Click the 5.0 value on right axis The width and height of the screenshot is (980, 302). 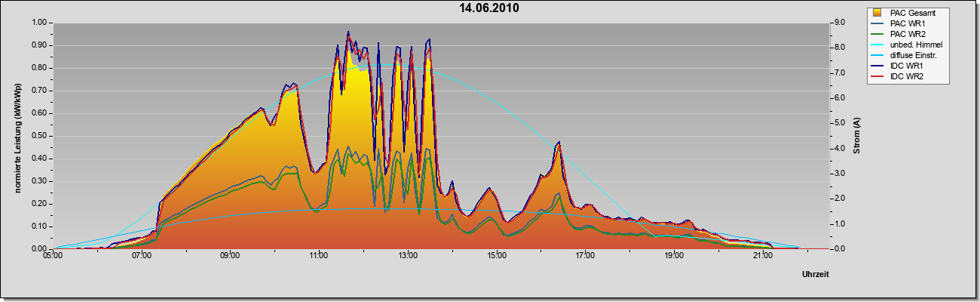[x=839, y=123]
